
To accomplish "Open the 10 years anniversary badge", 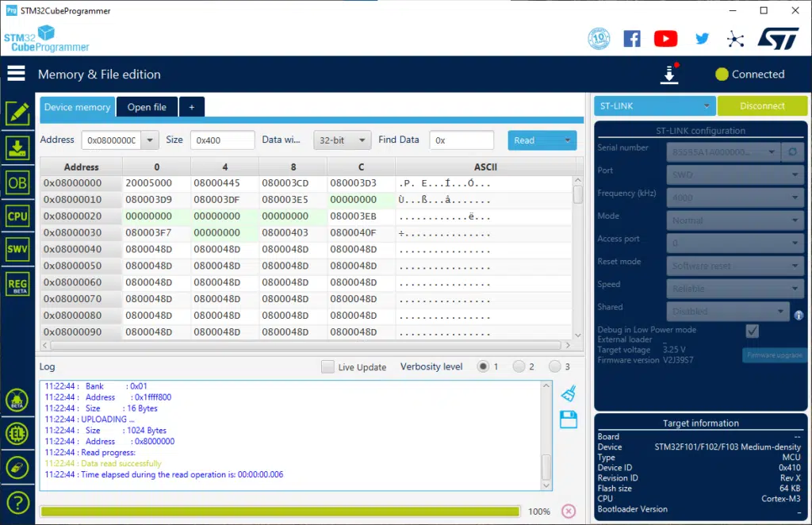I will tap(599, 38).
